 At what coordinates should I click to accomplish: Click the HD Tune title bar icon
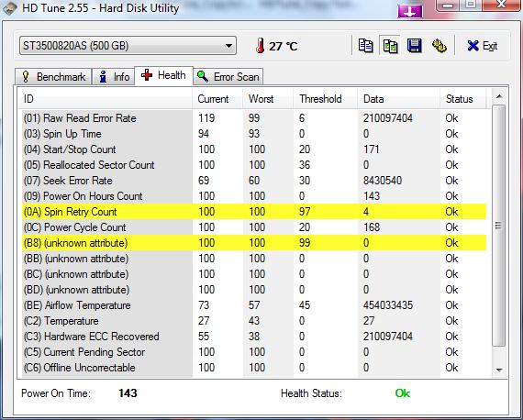(10, 8)
